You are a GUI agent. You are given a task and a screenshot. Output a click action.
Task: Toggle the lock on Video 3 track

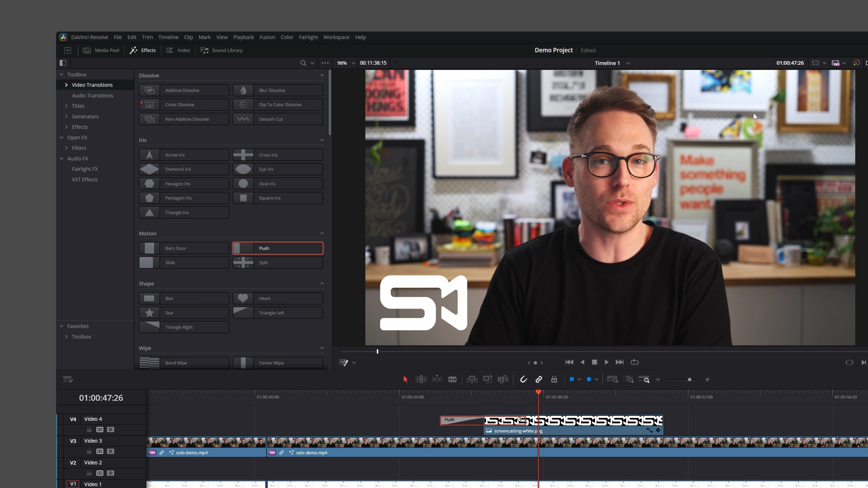coord(89,451)
